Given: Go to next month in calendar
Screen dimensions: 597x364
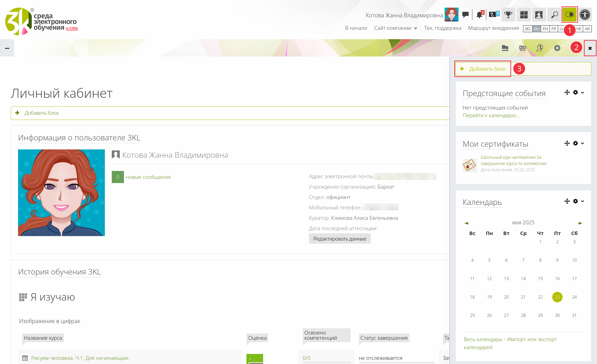Looking at the screenshot, I should tap(580, 223).
